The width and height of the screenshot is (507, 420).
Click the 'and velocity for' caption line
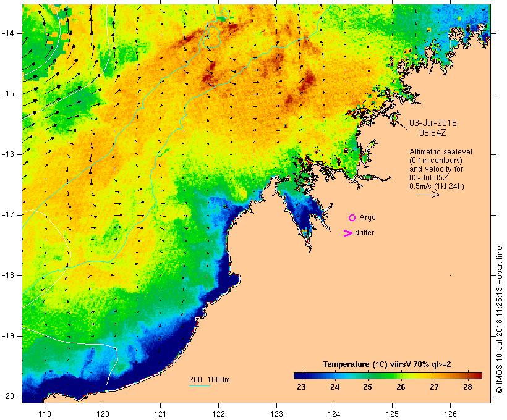[436, 169]
